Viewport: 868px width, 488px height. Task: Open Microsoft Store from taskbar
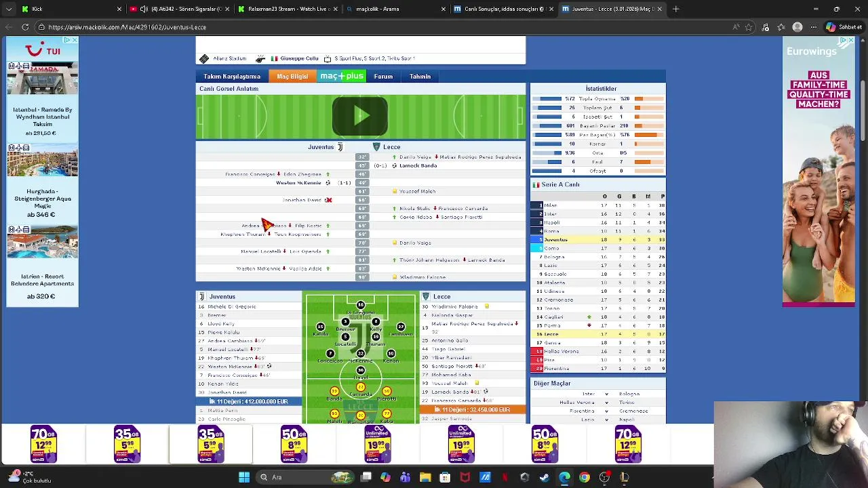click(445, 477)
